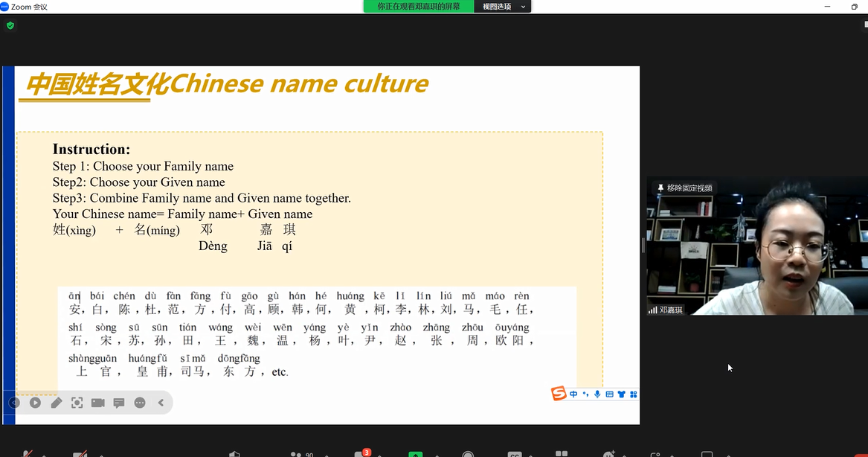868x457 pixels.
Task: Select the pen annotation tool
Action: [x=57, y=403]
